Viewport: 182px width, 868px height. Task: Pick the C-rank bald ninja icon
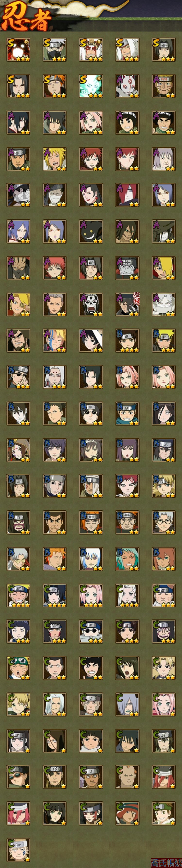tap(127, 777)
